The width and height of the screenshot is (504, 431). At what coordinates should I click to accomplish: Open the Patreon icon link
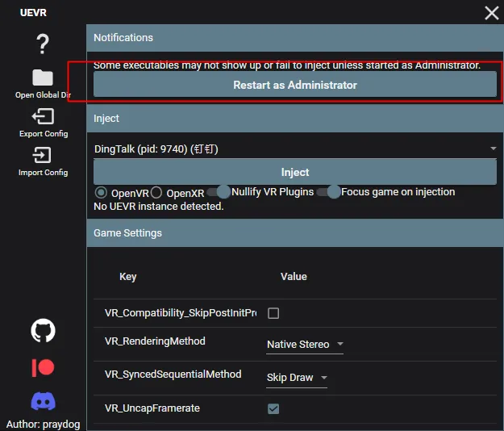[43, 367]
